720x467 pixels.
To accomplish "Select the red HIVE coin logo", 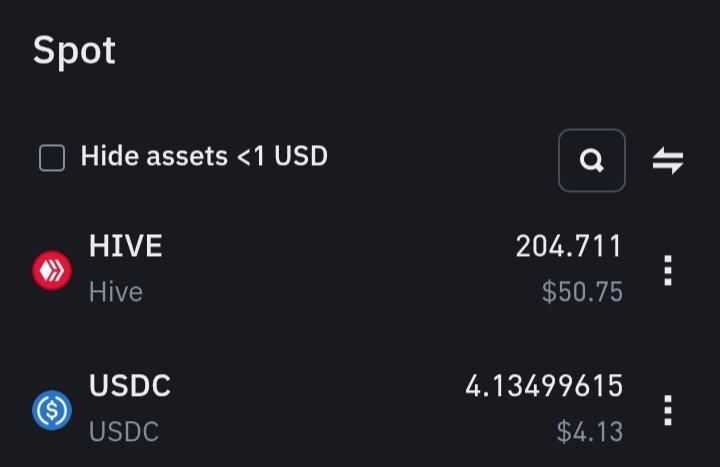I will point(52,270).
